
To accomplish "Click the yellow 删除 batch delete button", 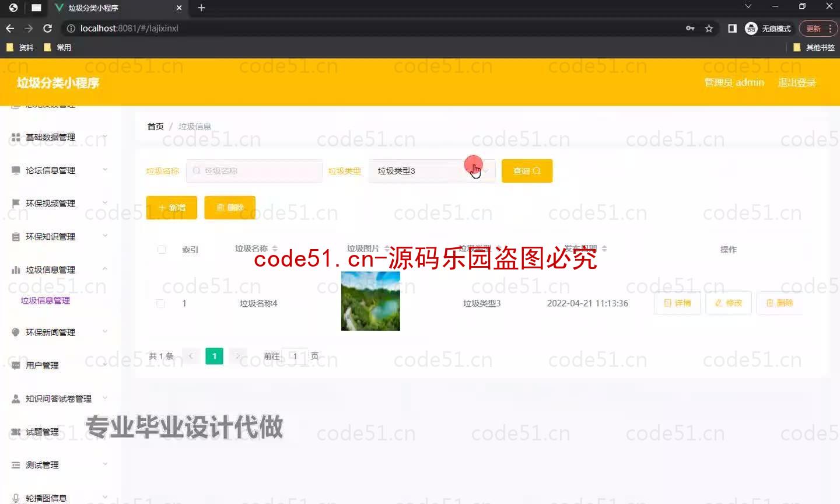I will (x=230, y=208).
